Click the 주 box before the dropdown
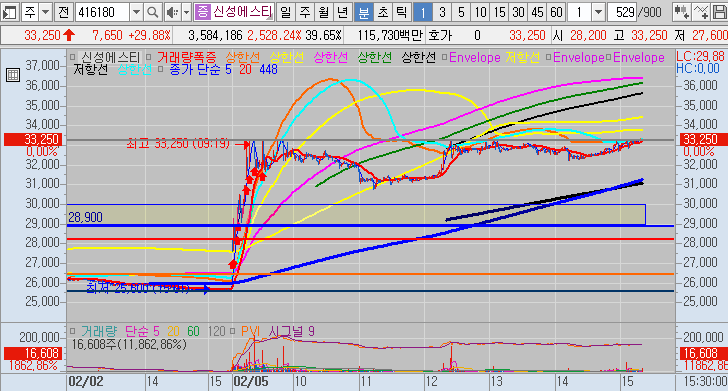 (x=30, y=12)
